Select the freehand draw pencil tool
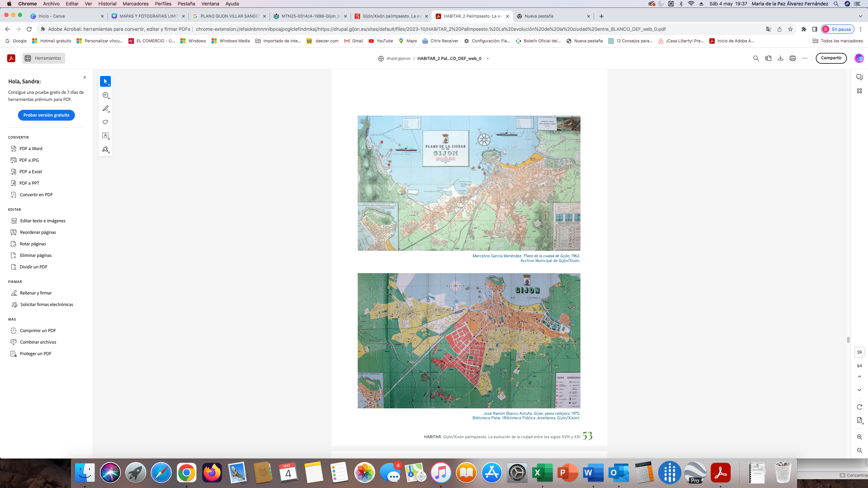Viewport: 868px width, 488px height. tap(105, 108)
